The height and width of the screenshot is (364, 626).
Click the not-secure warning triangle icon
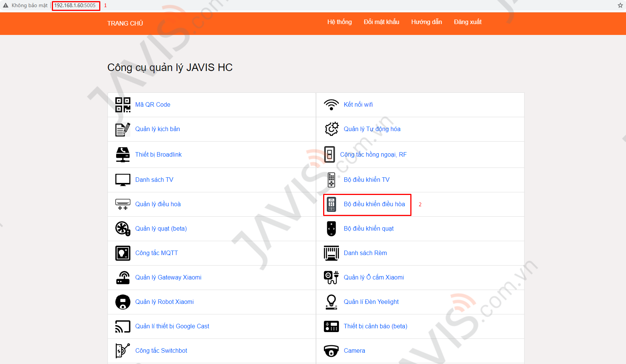[x=6, y=5]
